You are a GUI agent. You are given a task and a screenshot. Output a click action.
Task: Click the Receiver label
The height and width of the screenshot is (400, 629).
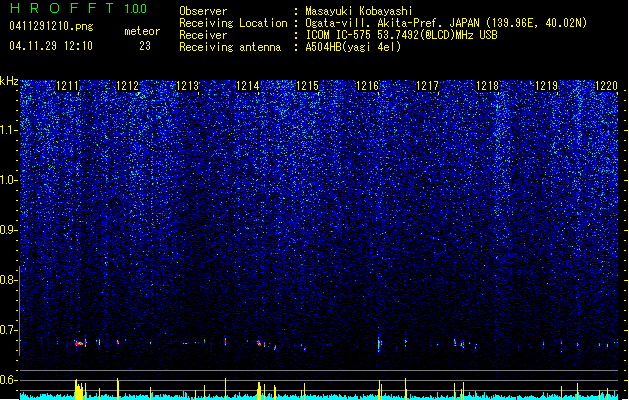[203, 35]
